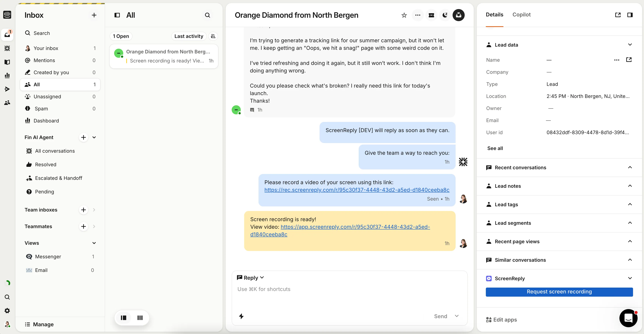Switch list to compact column layout
This screenshot has width=644, height=334.
140,318
